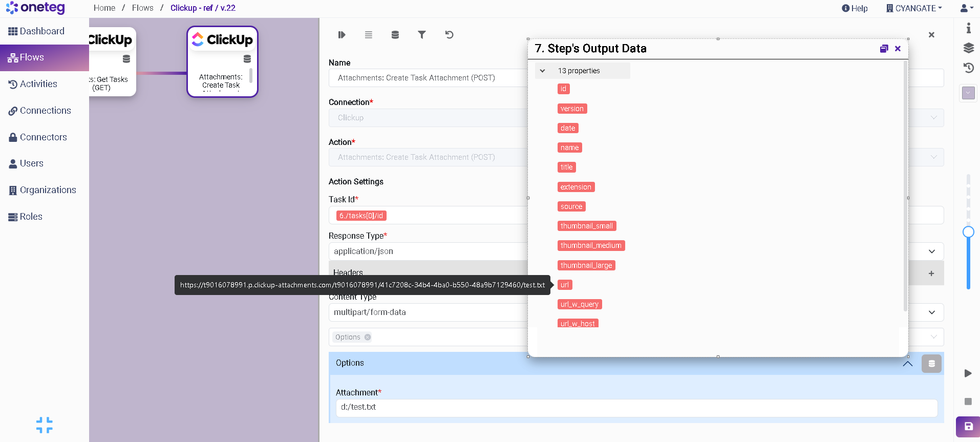
Task: Save the flow with the floppy disk button
Action: click(x=968, y=426)
